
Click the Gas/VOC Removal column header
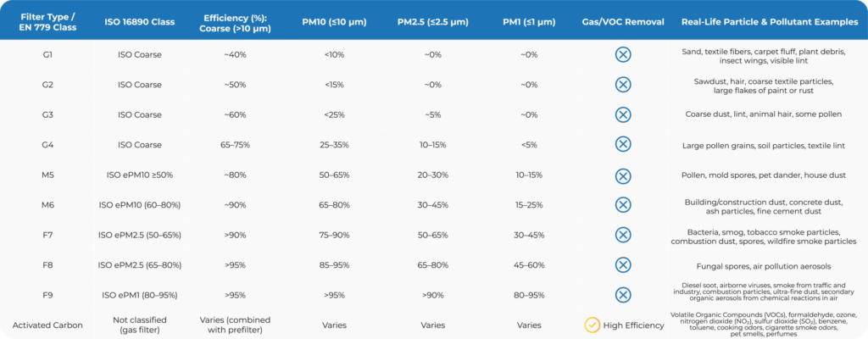click(x=622, y=21)
